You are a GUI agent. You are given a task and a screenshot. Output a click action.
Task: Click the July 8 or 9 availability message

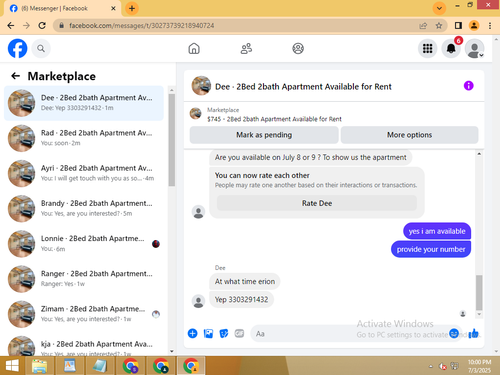[x=310, y=157]
